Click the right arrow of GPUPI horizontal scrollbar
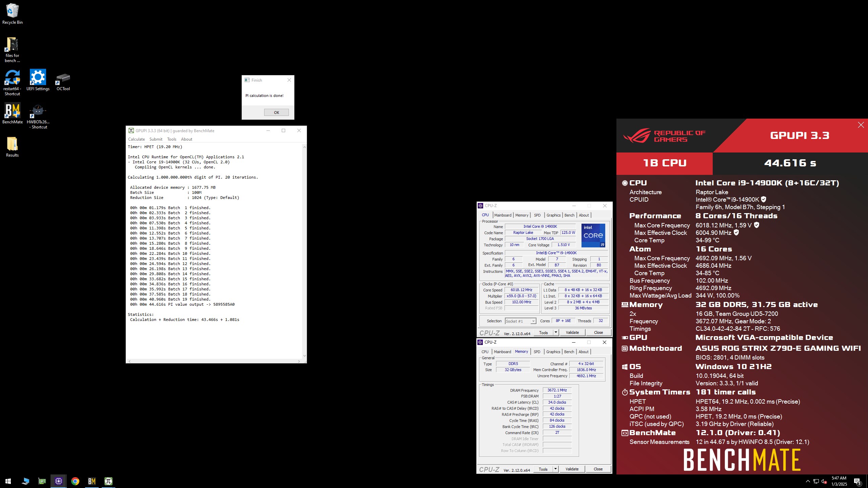This screenshot has width=868, height=488. pyautogui.click(x=299, y=361)
